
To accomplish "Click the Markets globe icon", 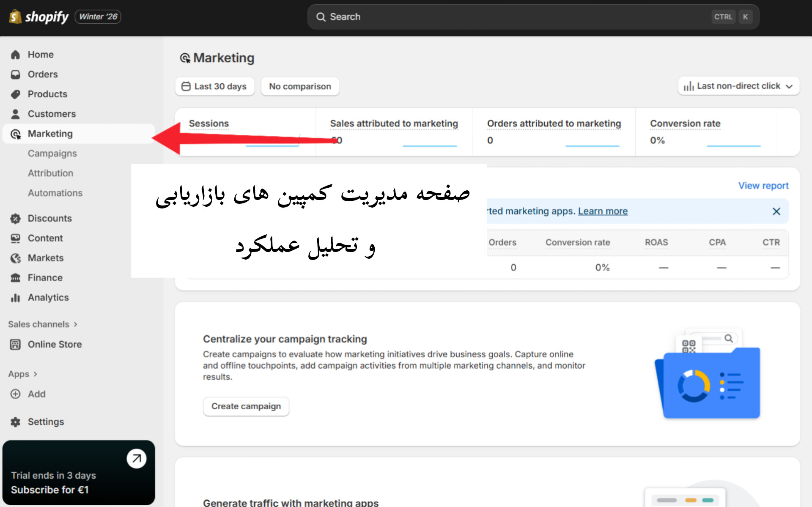I will click(x=16, y=258).
